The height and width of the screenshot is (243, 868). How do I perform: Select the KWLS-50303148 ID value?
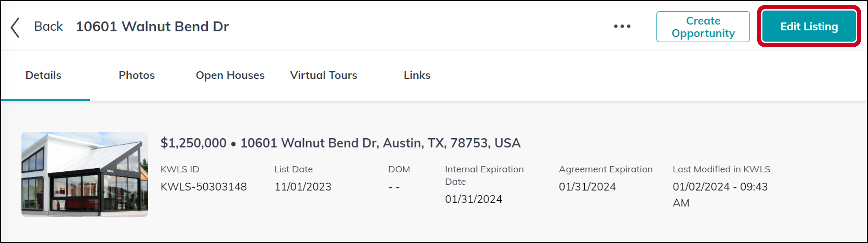(x=204, y=187)
